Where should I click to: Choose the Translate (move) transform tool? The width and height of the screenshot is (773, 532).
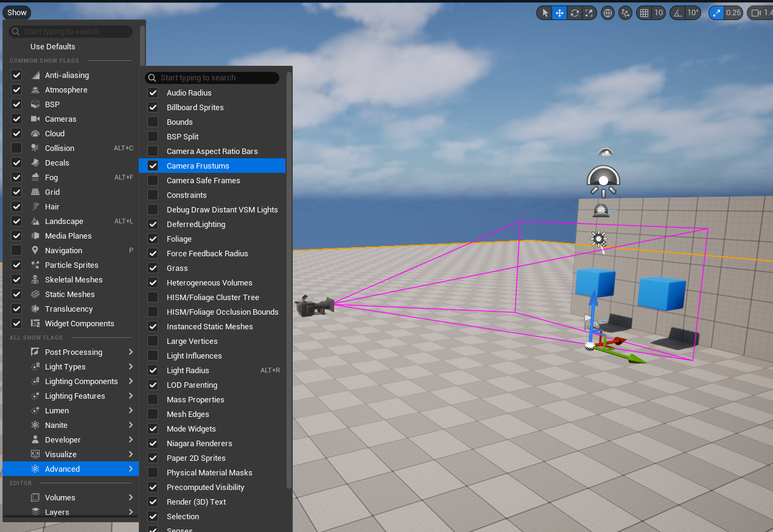click(559, 13)
